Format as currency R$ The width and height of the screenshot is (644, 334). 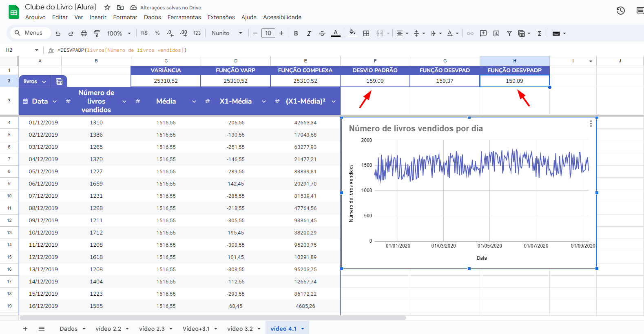tap(144, 33)
